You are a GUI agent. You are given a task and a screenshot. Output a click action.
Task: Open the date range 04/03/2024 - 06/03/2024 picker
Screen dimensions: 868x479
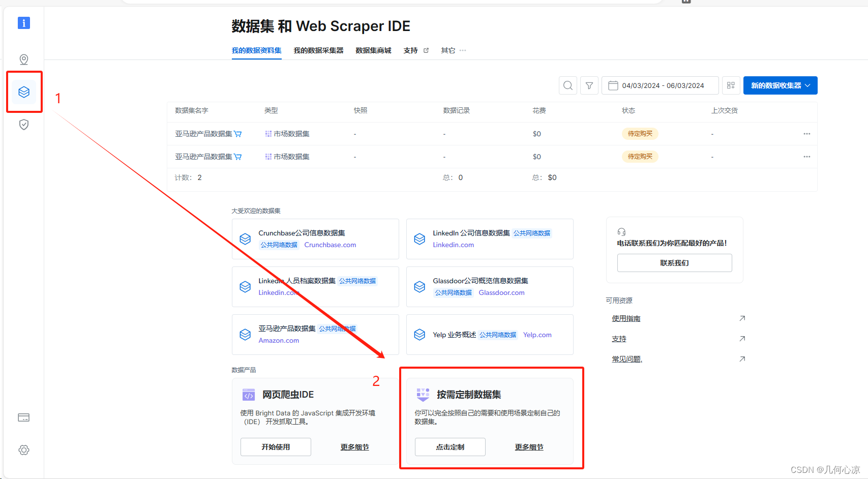pyautogui.click(x=660, y=85)
